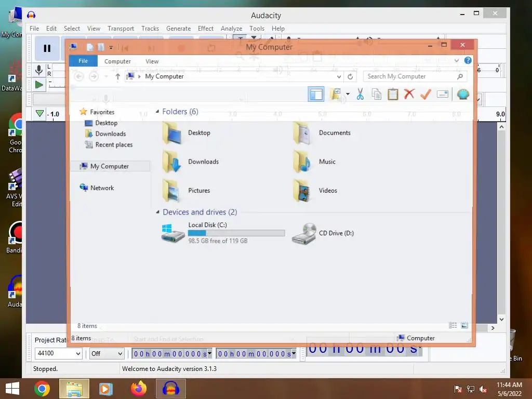Click the Pause button in Audacity

pos(47,48)
